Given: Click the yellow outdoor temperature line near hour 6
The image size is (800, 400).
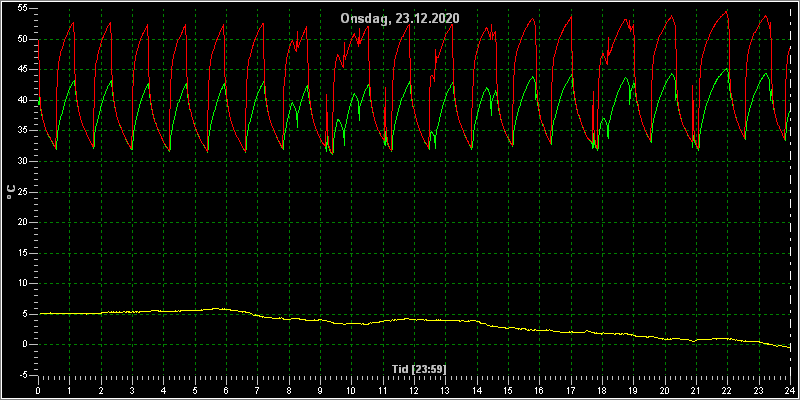Looking at the screenshot, I should tap(226, 309).
